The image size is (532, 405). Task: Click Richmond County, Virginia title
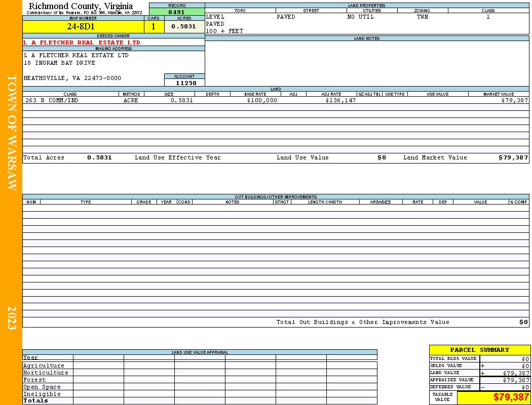click(x=81, y=6)
